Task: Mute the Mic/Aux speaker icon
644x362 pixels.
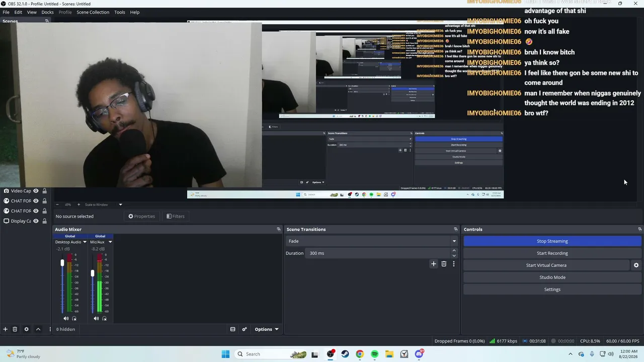Action: point(96,318)
